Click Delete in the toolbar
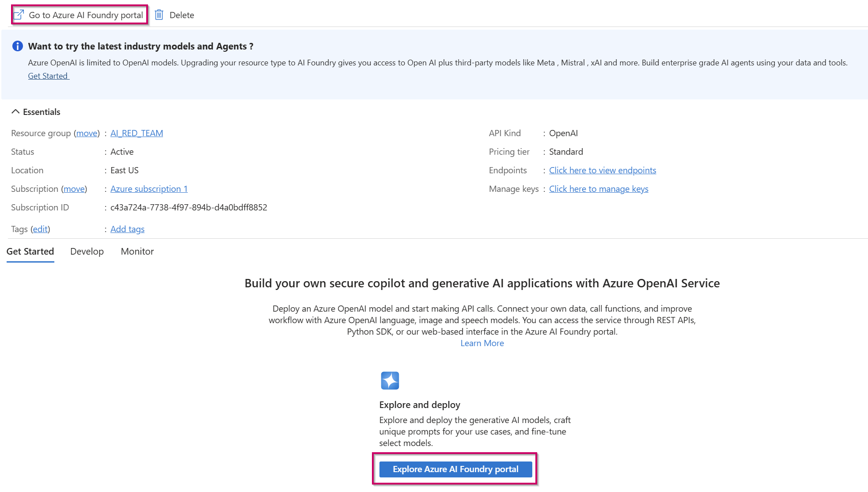Viewport: 868px width, 492px height. pyautogui.click(x=174, y=15)
